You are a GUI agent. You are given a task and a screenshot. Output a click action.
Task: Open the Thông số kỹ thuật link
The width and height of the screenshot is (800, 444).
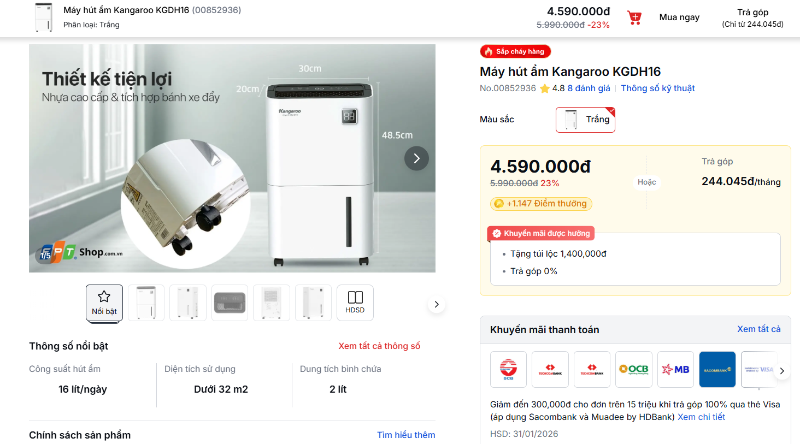[x=657, y=88]
